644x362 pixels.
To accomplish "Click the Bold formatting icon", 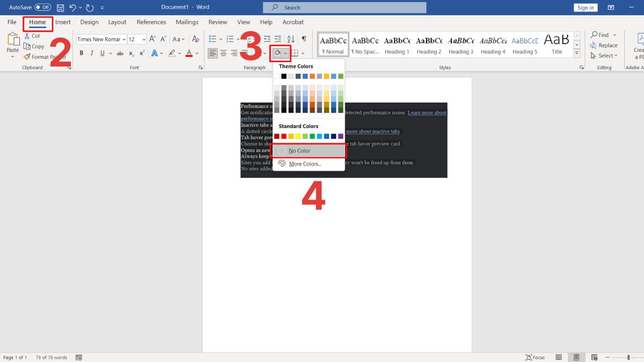I will point(82,53).
